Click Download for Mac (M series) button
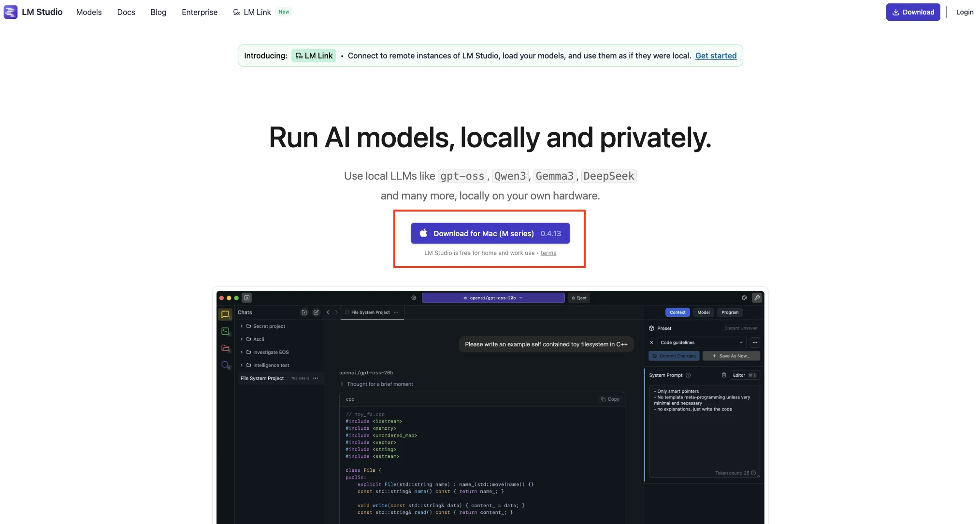The height and width of the screenshot is (524, 980). point(490,233)
